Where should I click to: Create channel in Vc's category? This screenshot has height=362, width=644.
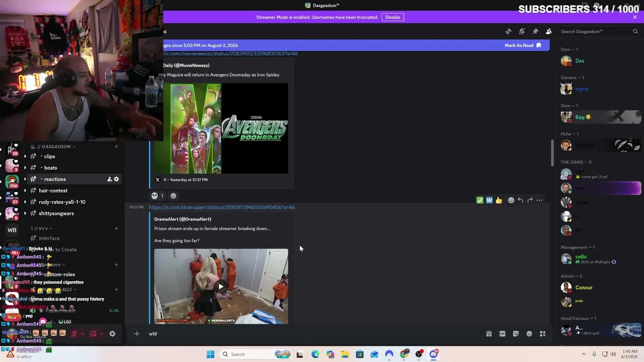pos(116,228)
